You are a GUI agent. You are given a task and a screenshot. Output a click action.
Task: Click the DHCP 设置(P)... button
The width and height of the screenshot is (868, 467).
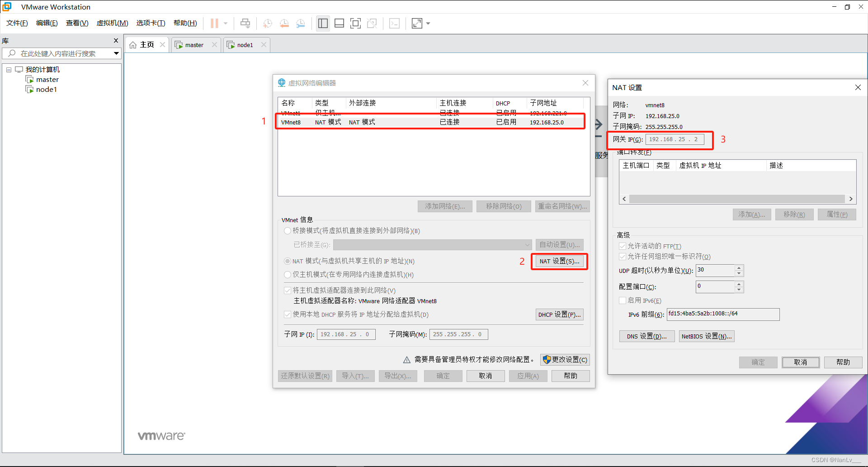pos(559,315)
